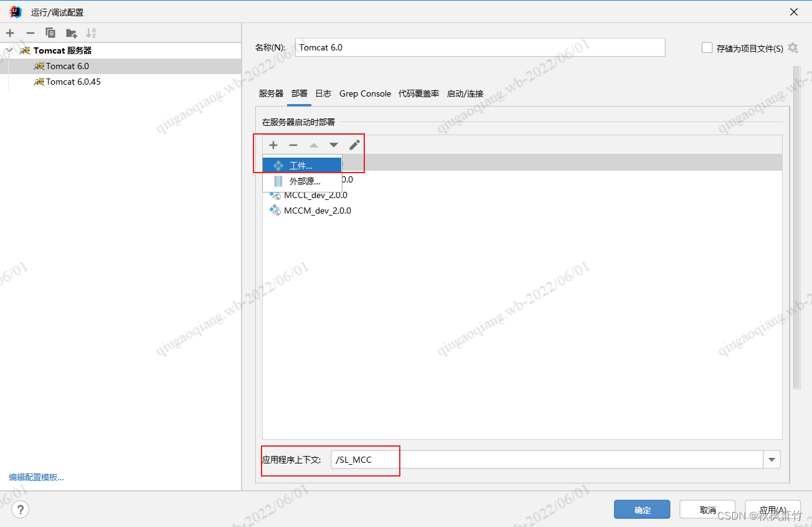This screenshot has height=527, width=812.
Task: Close the 运行/调试配置 dialog
Action: tap(793, 12)
